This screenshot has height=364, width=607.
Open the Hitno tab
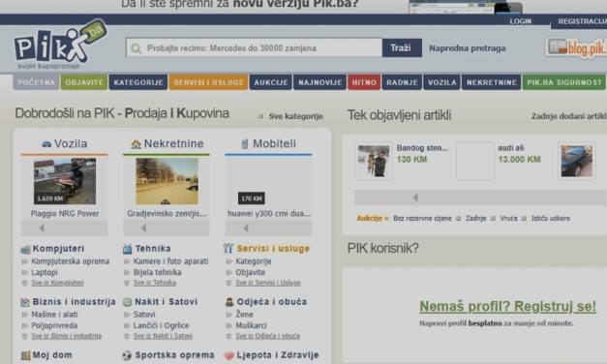tap(364, 82)
